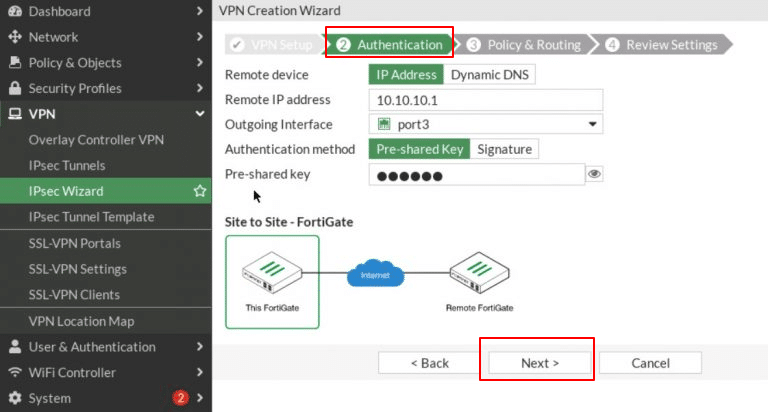Click the Dashboard menu label
The width and height of the screenshot is (768, 412).
coord(59,11)
